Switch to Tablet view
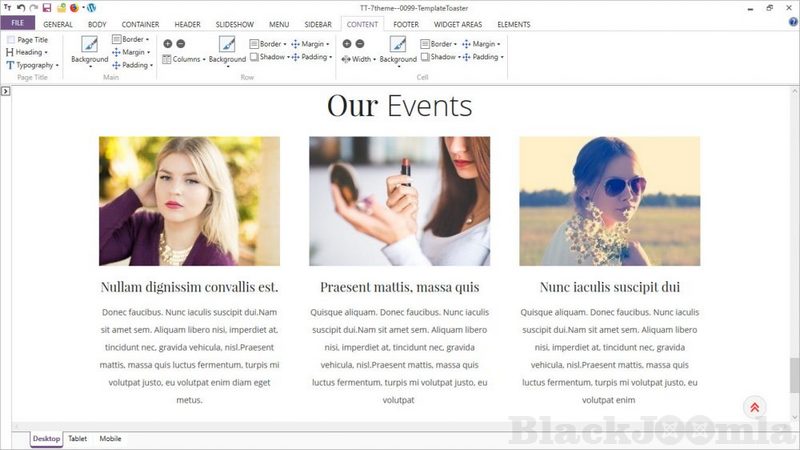Image resolution: width=800 pixels, height=450 pixels. [x=77, y=439]
